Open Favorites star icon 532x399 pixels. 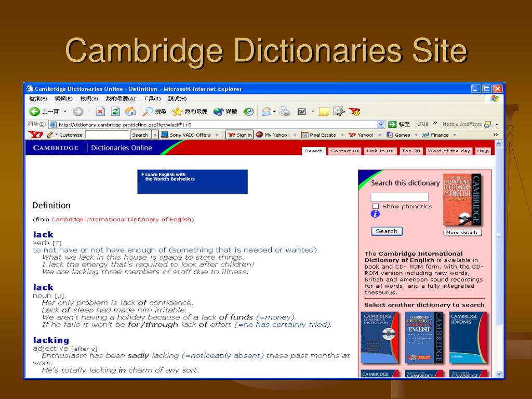click(x=177, y=111)
